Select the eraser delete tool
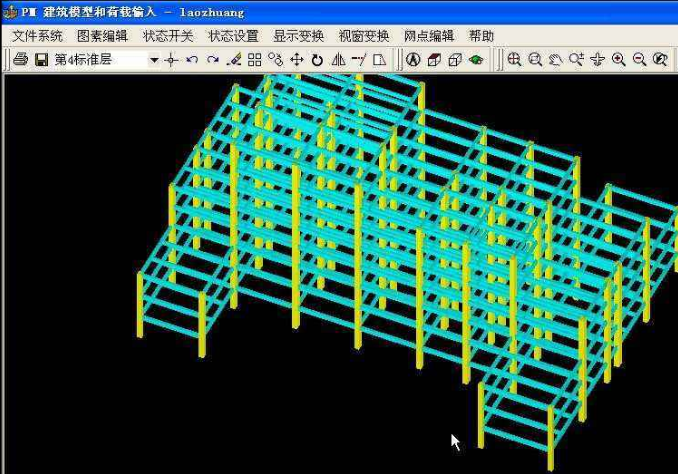 tap(234, 59)
